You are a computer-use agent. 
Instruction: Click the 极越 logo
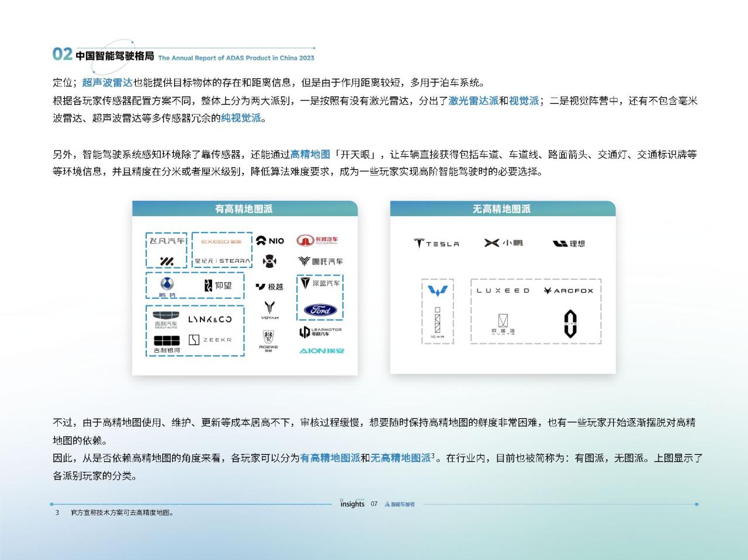[269, 287]
